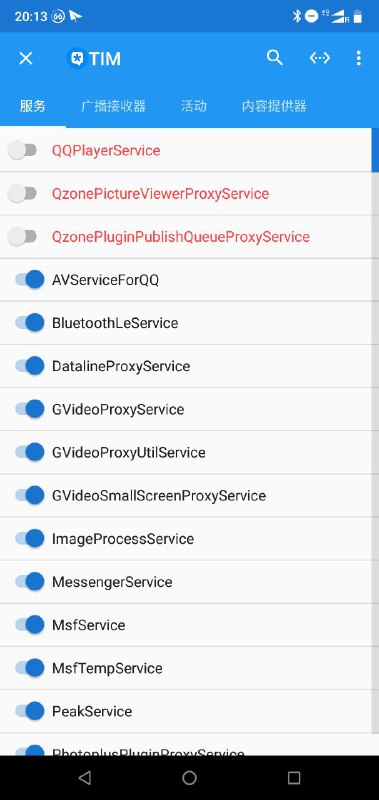
Task: Open the 内容提供器 tab
Action: click(274, 106)
